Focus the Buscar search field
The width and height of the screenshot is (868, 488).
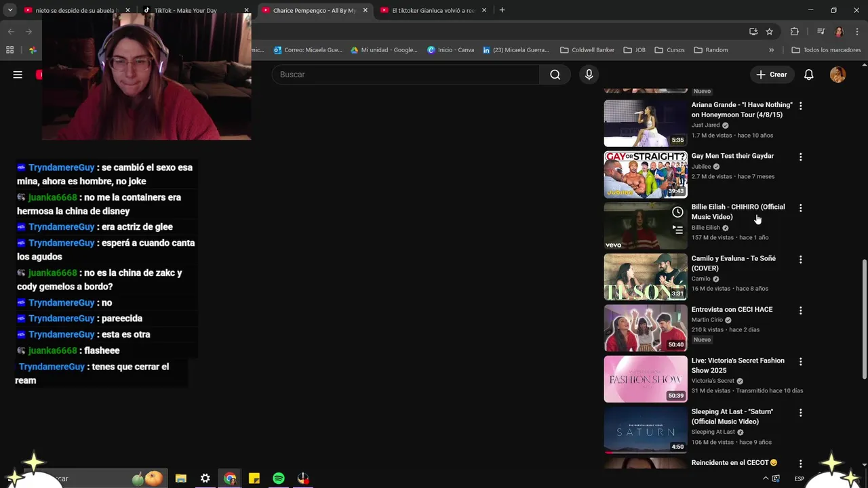(x=406, y=75)
